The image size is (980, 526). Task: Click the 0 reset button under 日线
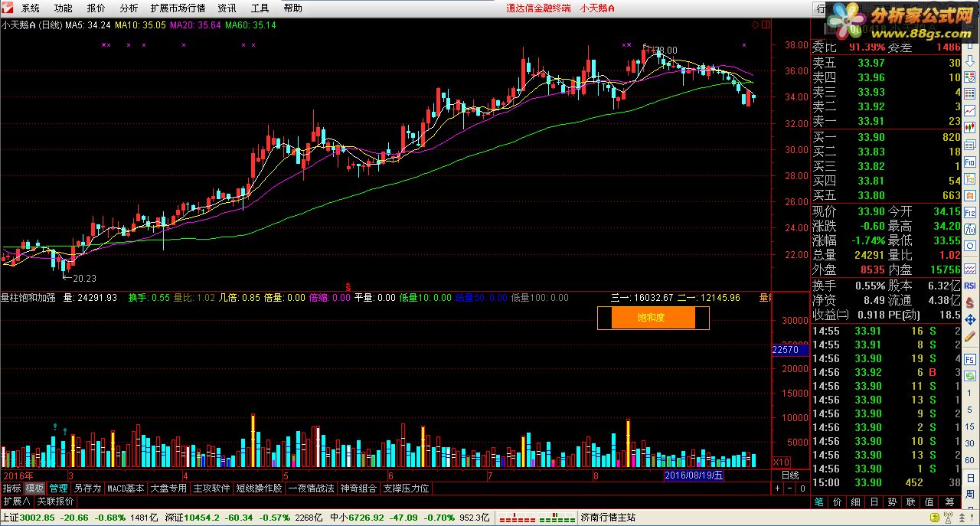[802, 488]
